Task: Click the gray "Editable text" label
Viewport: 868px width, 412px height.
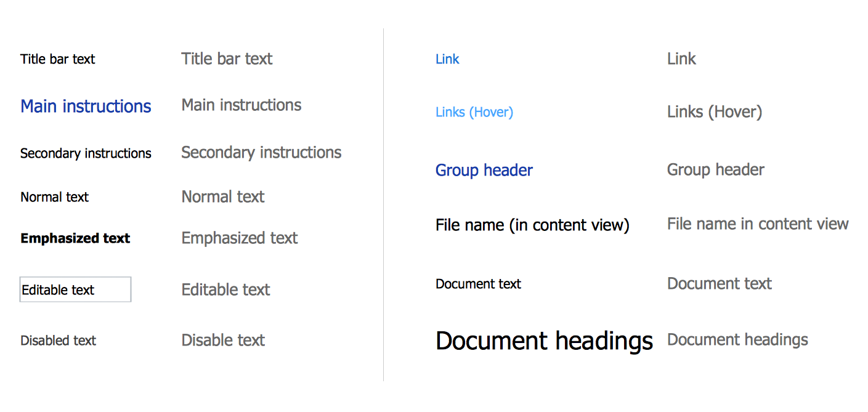Action: (226, 289)
